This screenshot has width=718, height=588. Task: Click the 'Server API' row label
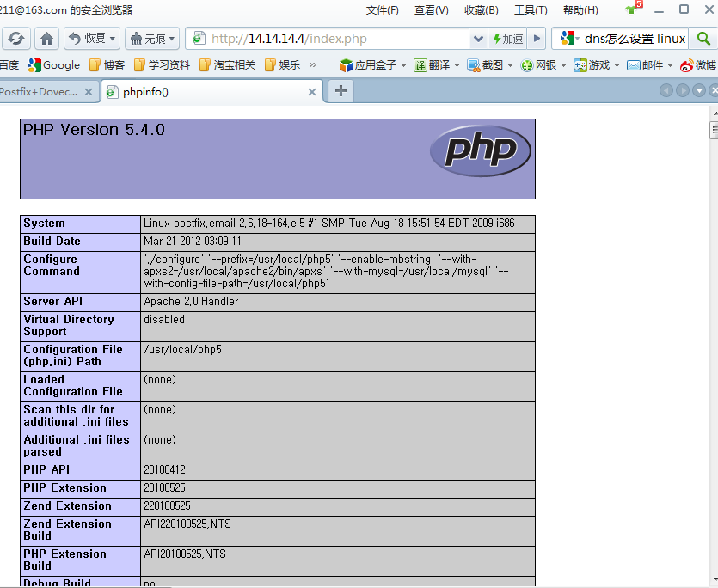(x=53, y=302)
